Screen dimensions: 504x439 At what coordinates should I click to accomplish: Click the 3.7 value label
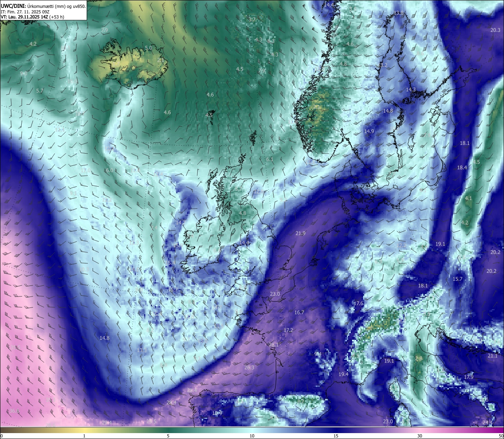click(252, 19)
